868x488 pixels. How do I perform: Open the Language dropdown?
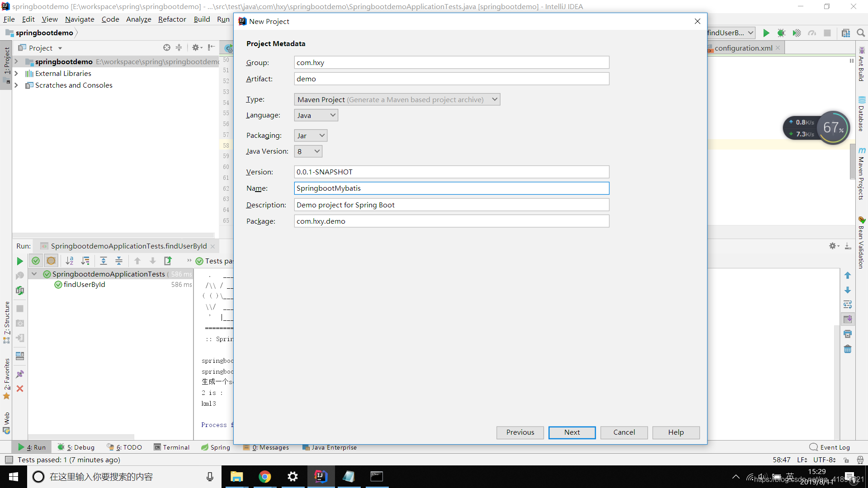coord(316,115)
